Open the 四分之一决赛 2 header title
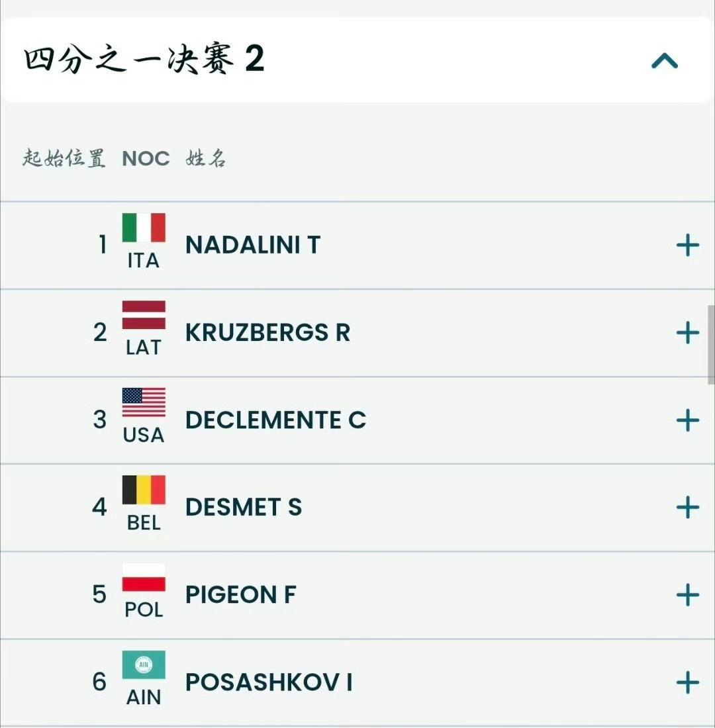715x728 pixels. 144,58
